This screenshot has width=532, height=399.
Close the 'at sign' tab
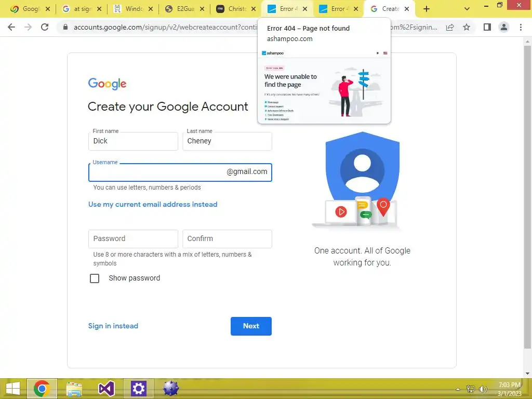click(99, 9)
